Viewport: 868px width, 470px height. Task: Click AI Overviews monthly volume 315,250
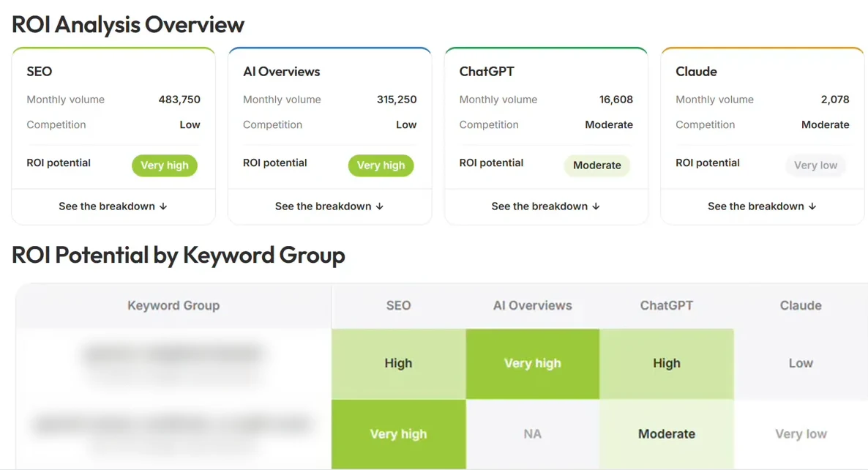(397, 100)
